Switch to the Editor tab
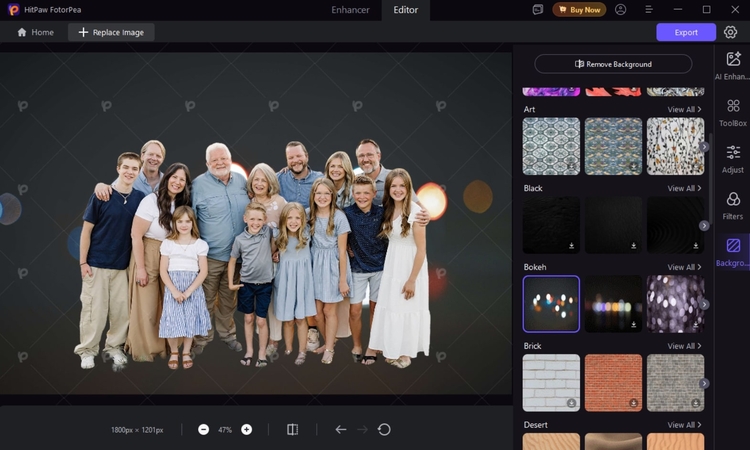The height and width of the screenshot is (450, 750). [406, 10]
